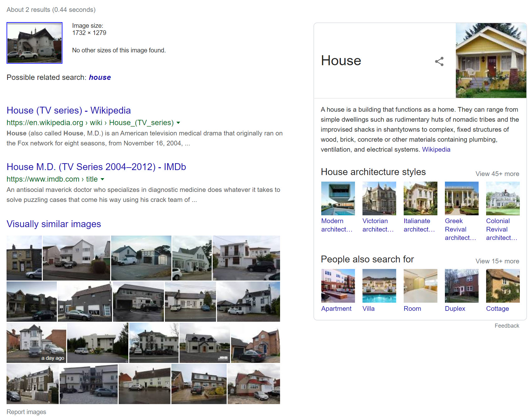The height and width of the screenshot is (420, 532).
Task: Open House (TV series) - Wikipedia result
Action: (69, 110)
